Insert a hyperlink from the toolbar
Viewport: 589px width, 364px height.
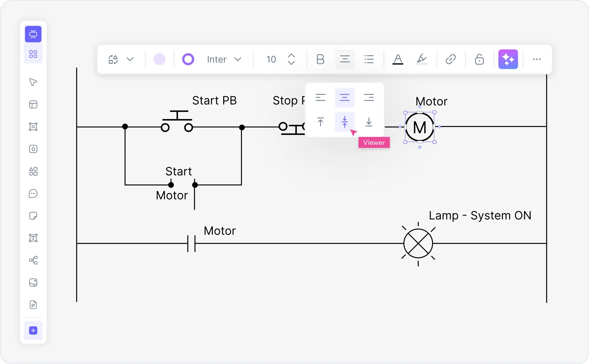[450, 59]
